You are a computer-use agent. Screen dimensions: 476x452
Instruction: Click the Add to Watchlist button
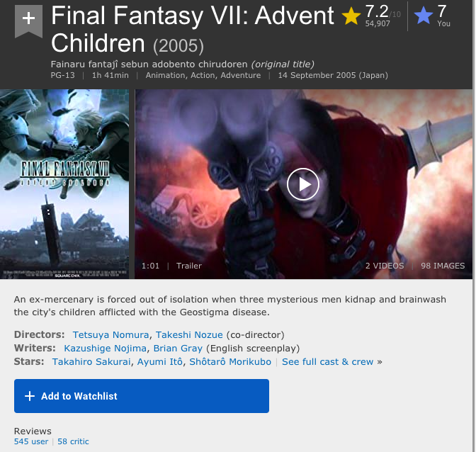point(142,396)
